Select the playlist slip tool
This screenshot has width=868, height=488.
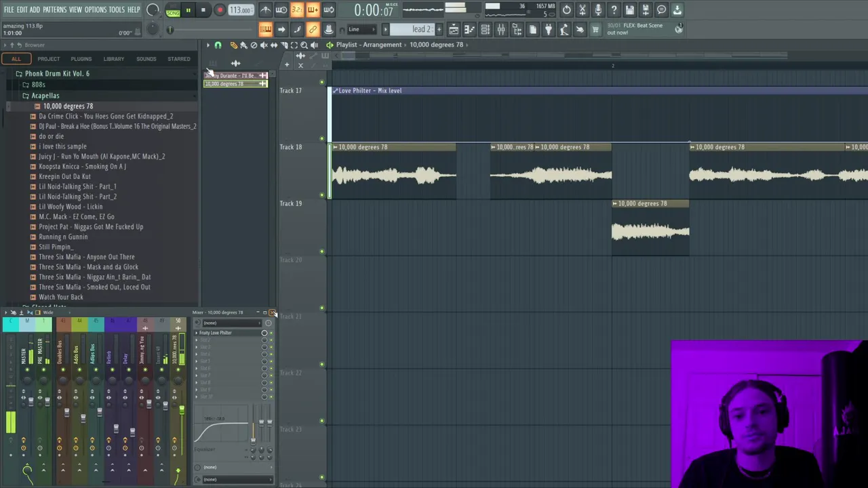click(x=274, y=45)
